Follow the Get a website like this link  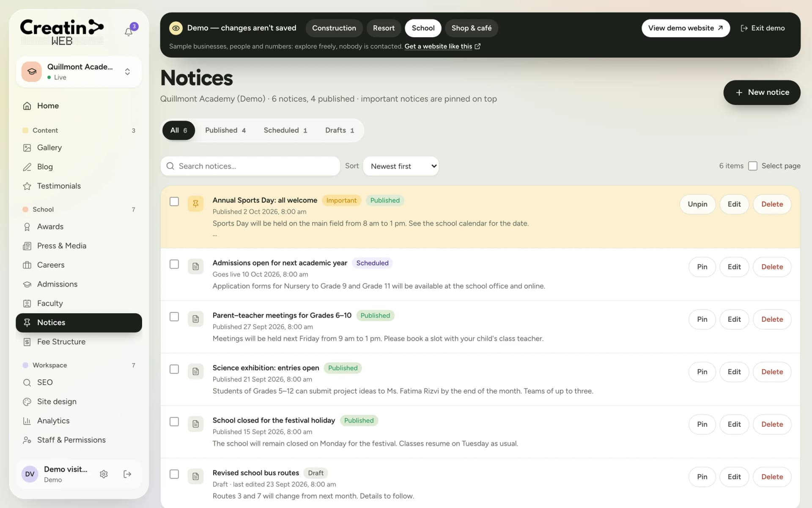[442, 46]
